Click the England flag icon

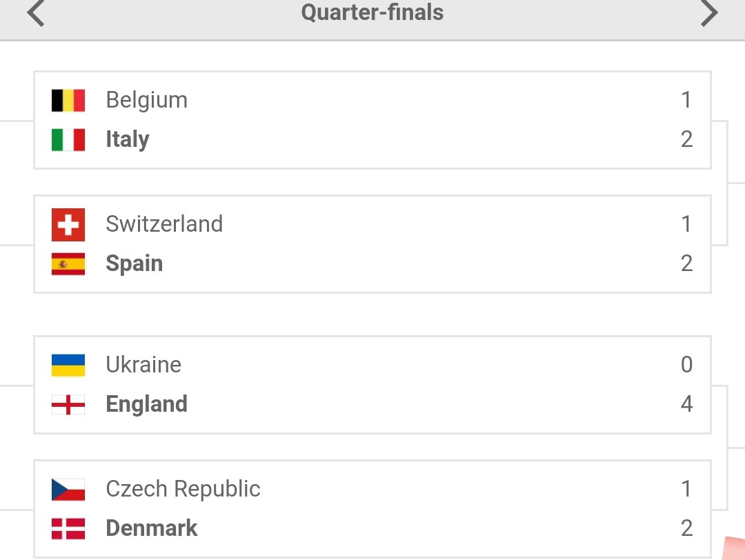click(68, 405)
